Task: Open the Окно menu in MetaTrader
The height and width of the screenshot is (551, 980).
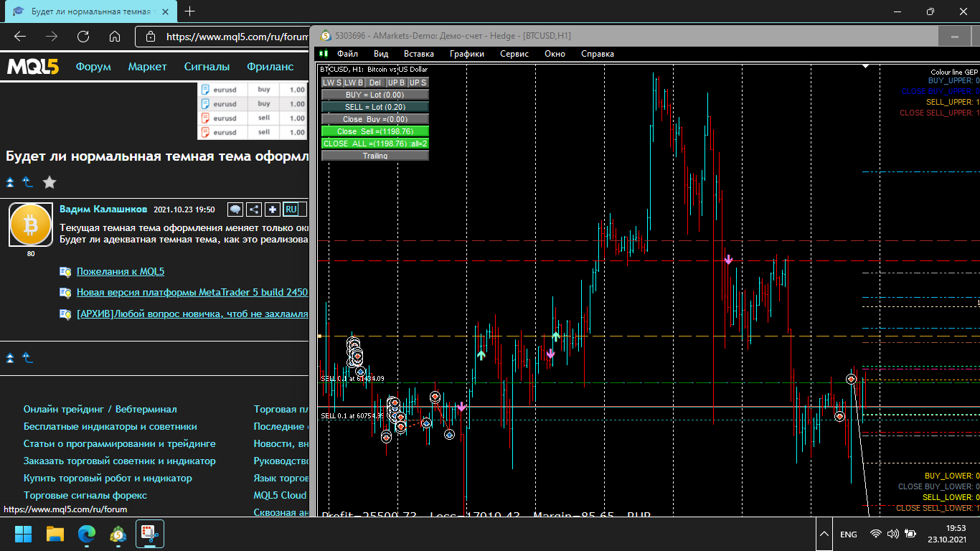Action: click(555, 54)
